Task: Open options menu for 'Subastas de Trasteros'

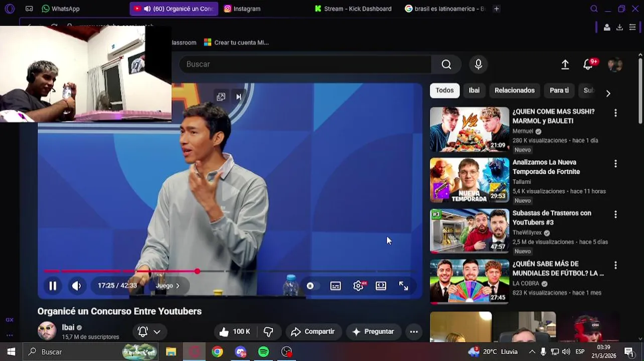Action: pos(615,215)
